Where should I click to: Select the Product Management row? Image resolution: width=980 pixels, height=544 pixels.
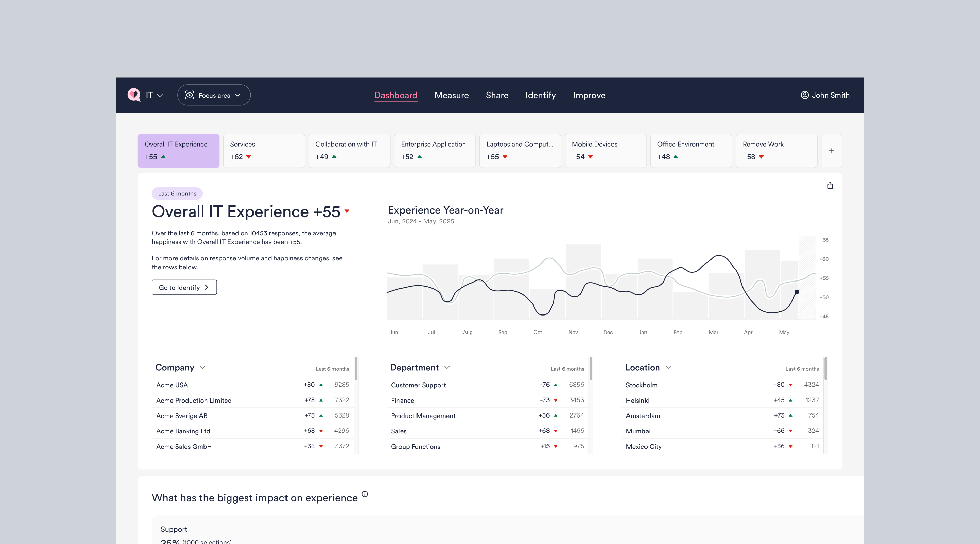(487, 415)
